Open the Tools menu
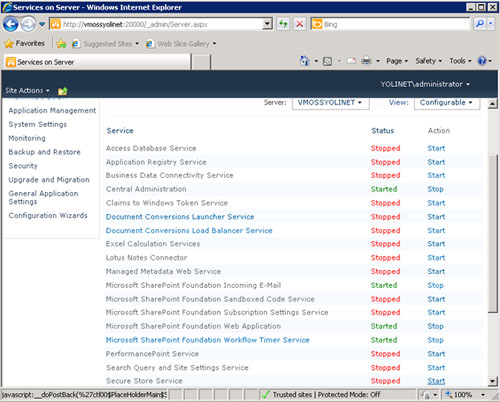The height and width of the screenshot is (402, 500). pos(460,61)
